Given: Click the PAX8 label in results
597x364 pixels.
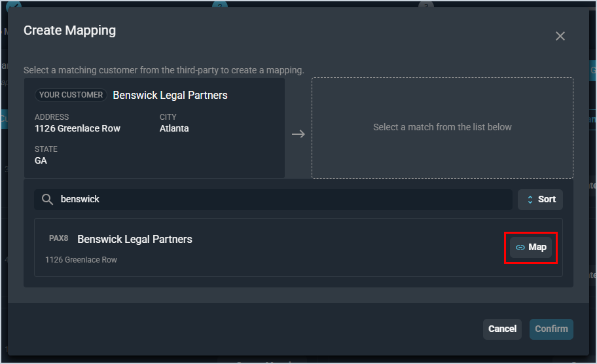Looking at the screenshot, I should (x=59, y=238).
